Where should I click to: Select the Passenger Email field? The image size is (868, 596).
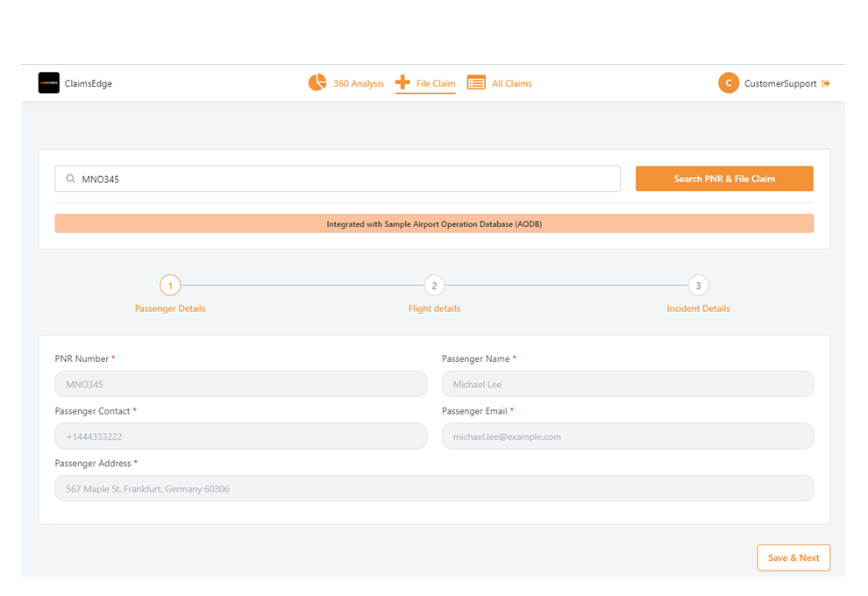coord(627,436)
